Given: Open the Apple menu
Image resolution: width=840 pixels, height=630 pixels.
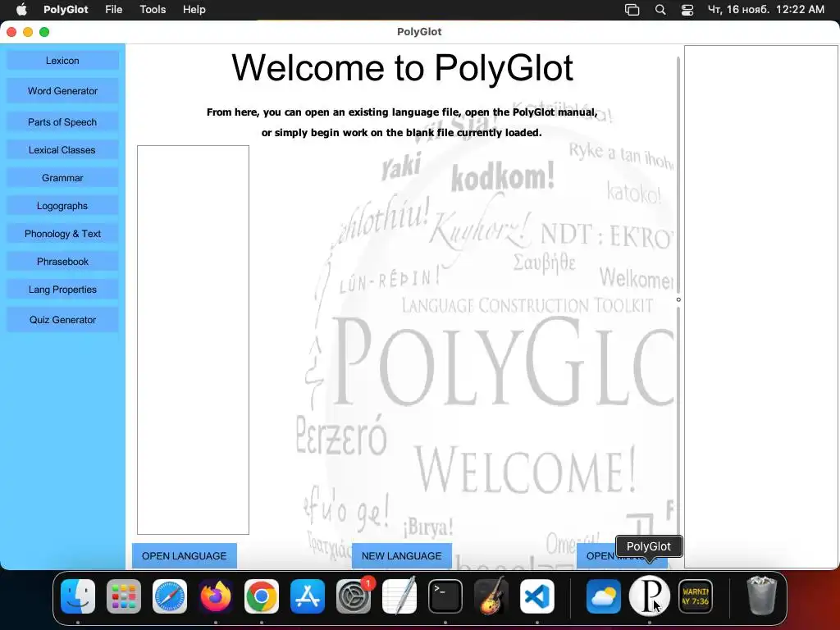Looking at the screenshot, I should click(21, 10).
